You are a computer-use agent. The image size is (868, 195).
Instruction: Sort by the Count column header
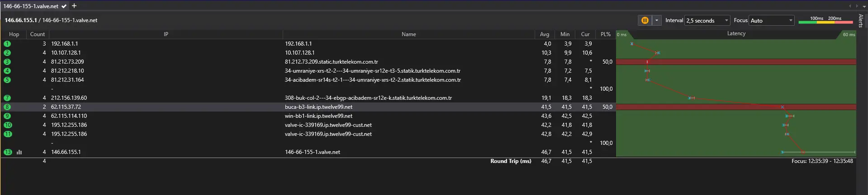click(x=38, y=34)
